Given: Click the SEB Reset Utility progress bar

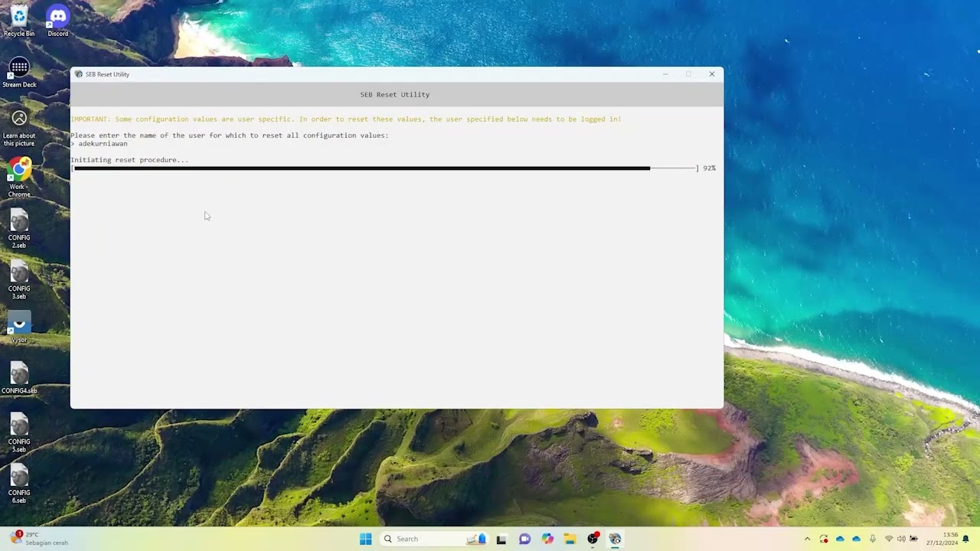Looking at the screenshot, I should (x=384, y=168).
